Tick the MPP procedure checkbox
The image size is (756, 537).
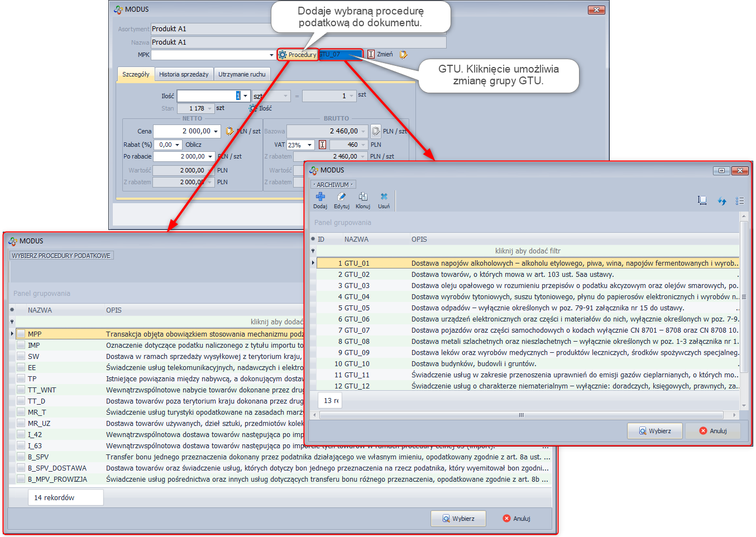(x=21, y=334)
